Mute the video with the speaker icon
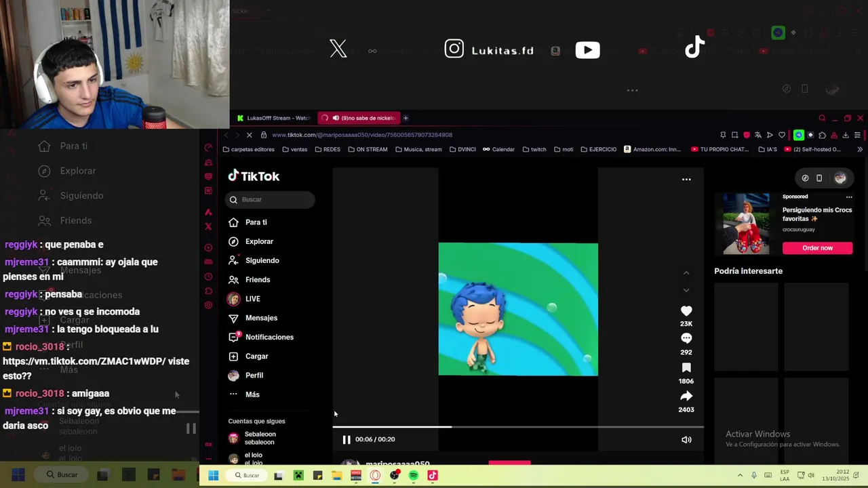Screen dimensions: 868x488 (x=686, y=439)
